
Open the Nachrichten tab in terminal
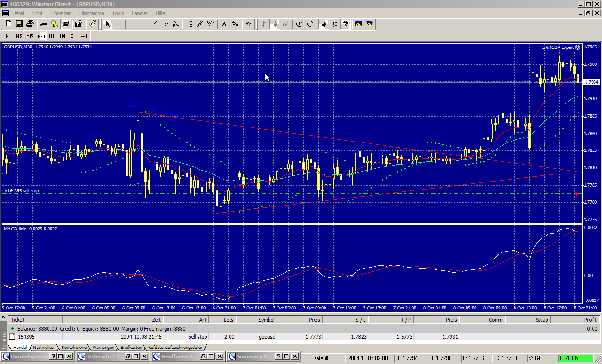[x=44, y=348]
